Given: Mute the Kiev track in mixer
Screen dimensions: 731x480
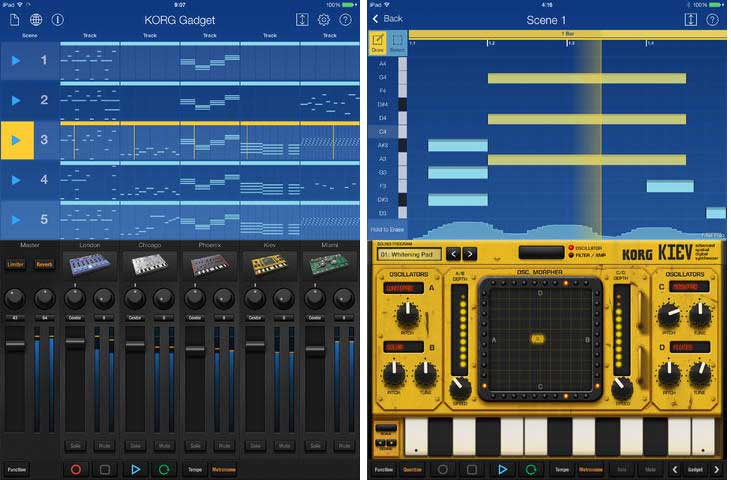Looking at the screenshot, I should [284, 446].
